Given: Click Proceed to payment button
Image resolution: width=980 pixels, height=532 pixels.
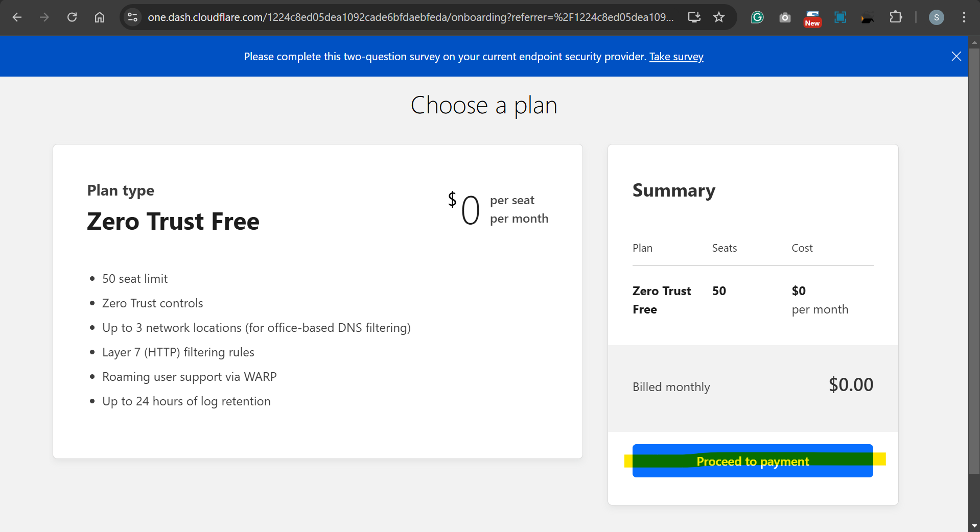Looking at the screenshot, I should [x=753, y=461].
